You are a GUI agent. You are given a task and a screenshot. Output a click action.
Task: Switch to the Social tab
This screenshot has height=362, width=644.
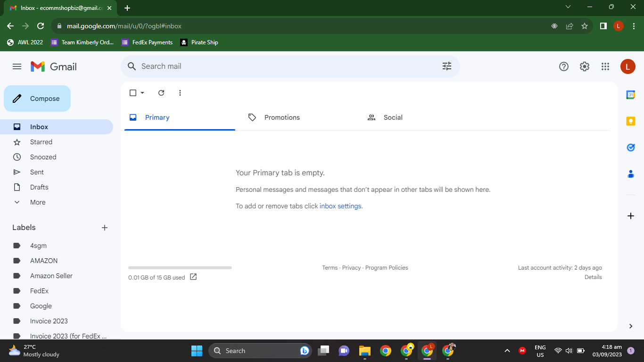(x=418, y=117)
